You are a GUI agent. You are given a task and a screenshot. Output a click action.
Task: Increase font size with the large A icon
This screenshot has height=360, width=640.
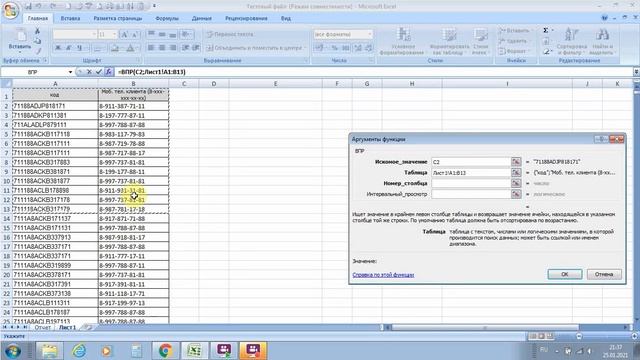click(x=125, y=35)
